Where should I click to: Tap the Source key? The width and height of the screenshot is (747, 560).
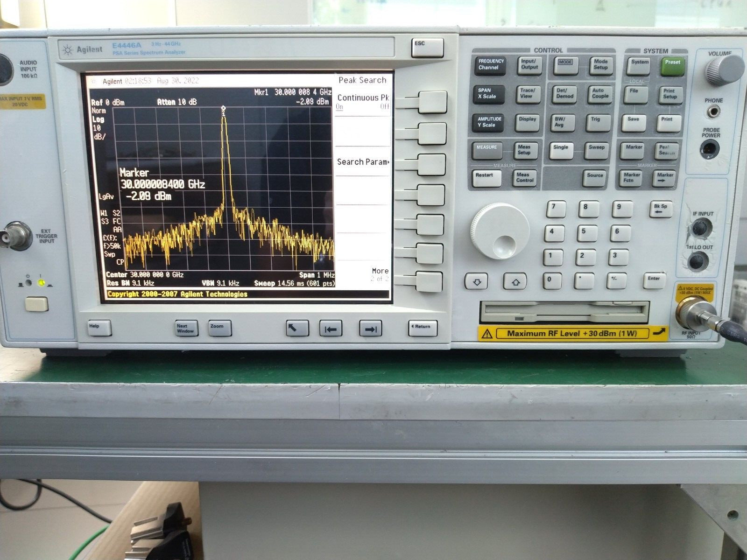595,179
